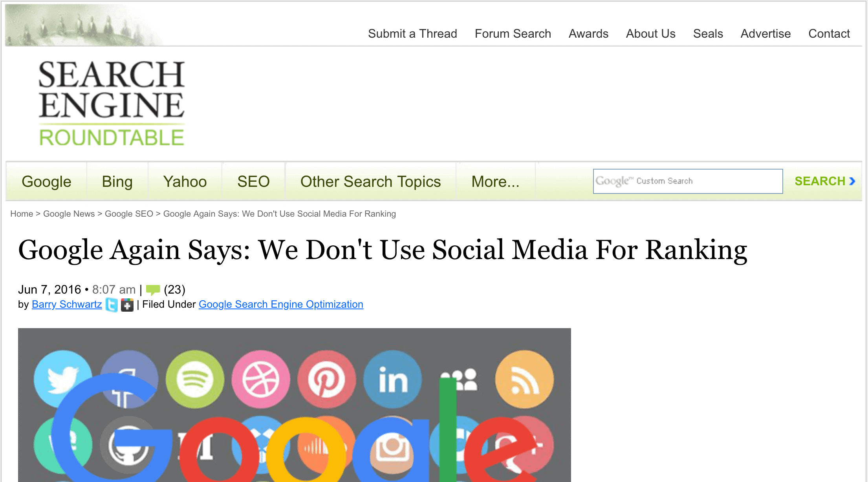Go to the Home breadcrumb
The image size is (868, 482).
pos(22,214)
